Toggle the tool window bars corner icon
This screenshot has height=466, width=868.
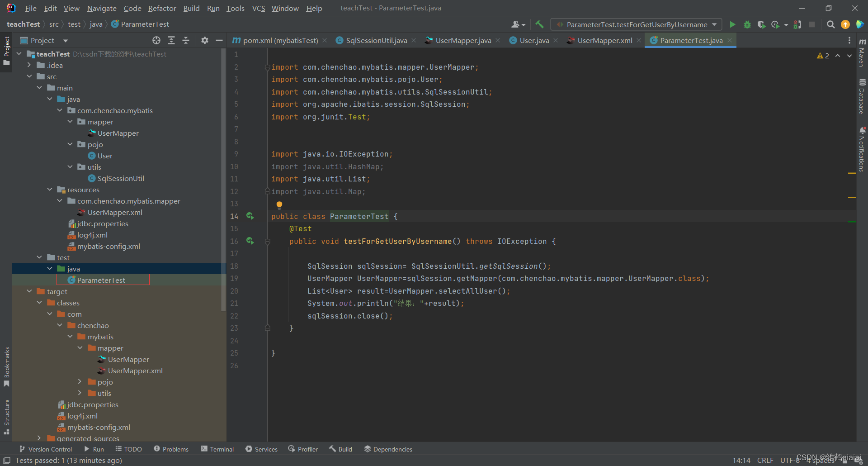(x=7, y=460)
